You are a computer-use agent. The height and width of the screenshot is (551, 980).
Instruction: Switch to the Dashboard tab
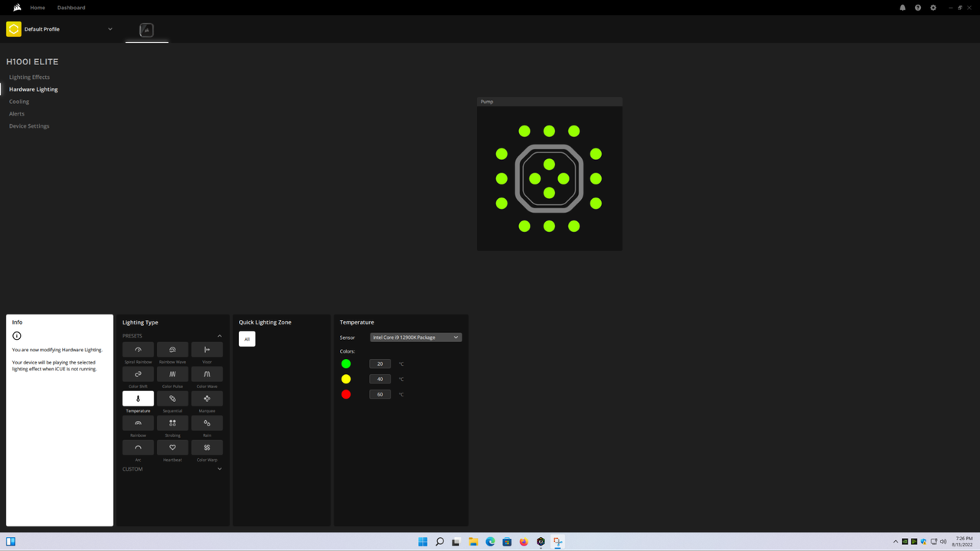coord(71,8)
